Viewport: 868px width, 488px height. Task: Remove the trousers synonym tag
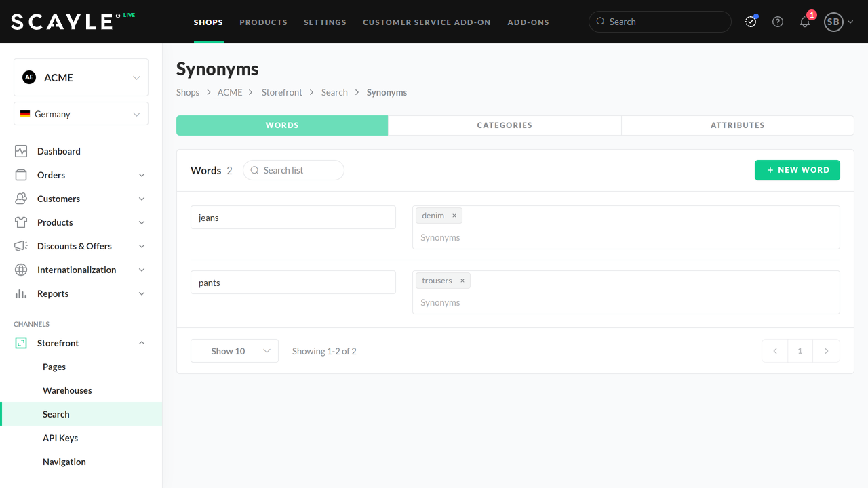[462, 281]
